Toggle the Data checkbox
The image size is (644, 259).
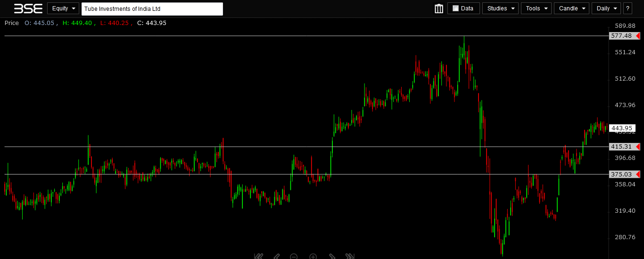455,8
